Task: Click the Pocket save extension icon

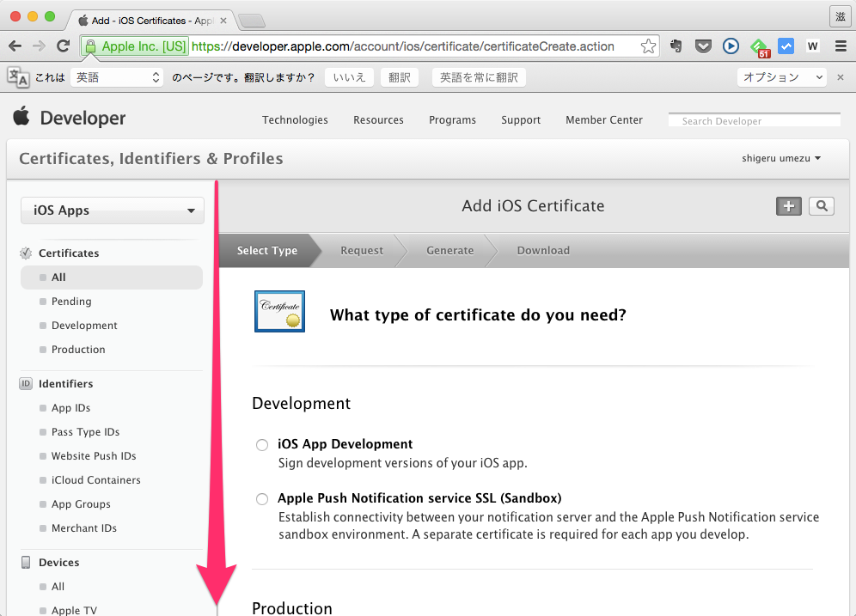Action: [x=703, y=46]
